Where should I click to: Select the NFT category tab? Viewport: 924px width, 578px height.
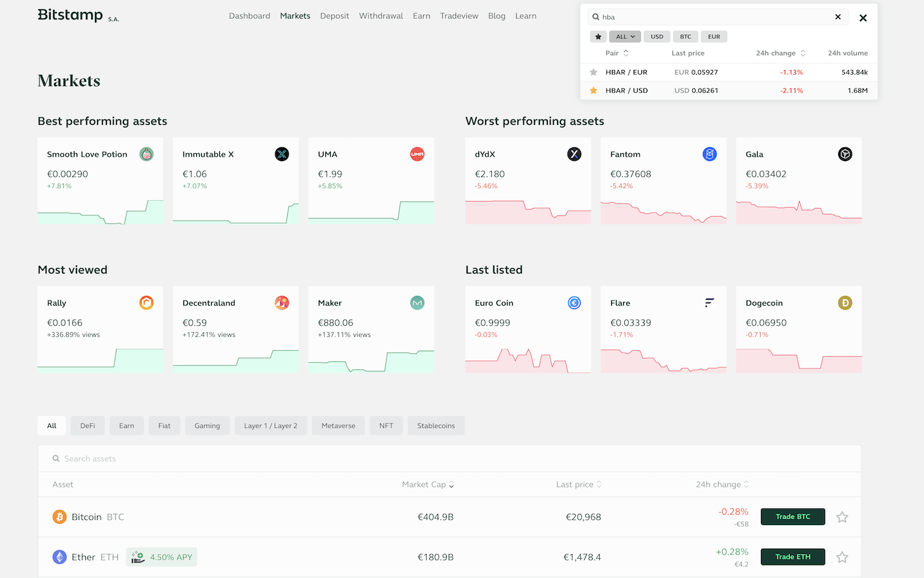386,426
